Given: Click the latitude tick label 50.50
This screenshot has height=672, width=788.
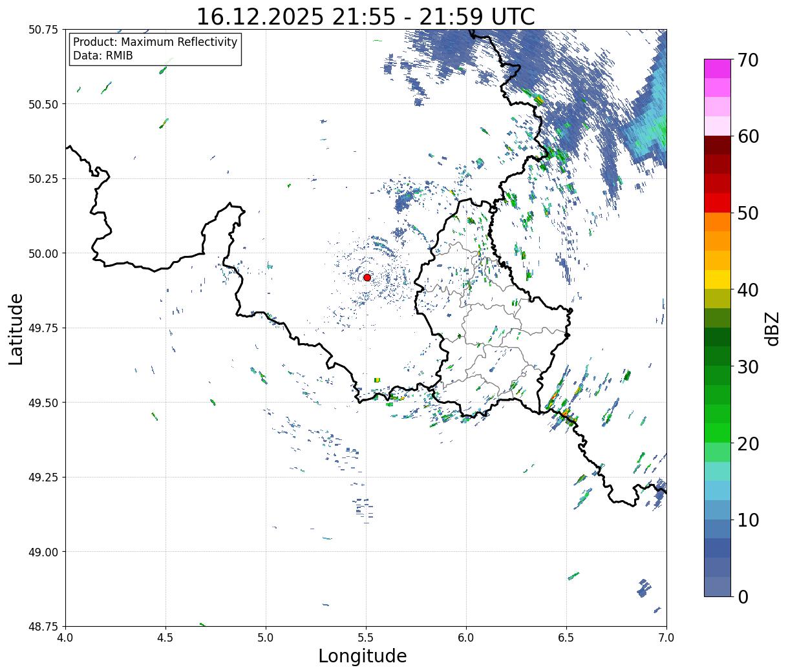Looking at the screenshot, I should pyautogui.click(x=43, y=104).
